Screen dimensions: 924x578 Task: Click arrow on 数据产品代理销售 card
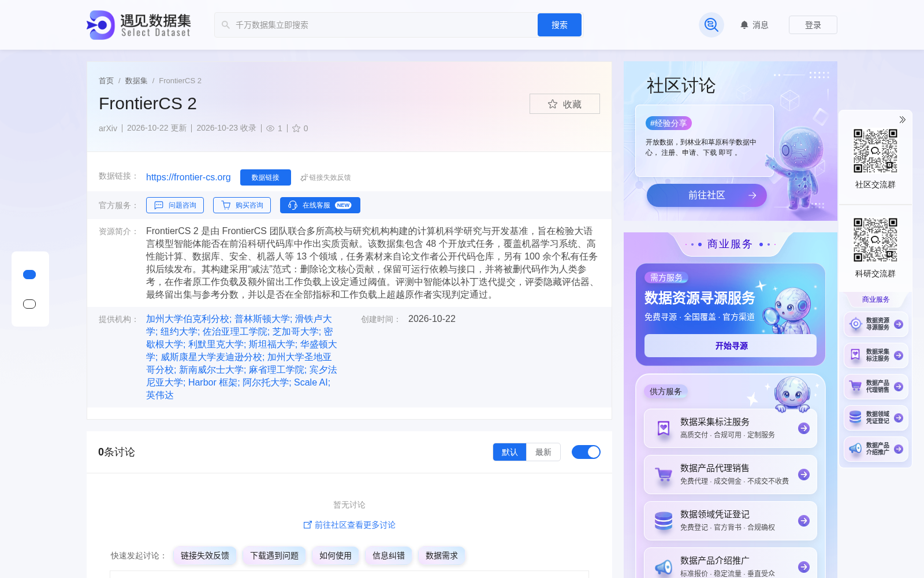coord(804,475)
